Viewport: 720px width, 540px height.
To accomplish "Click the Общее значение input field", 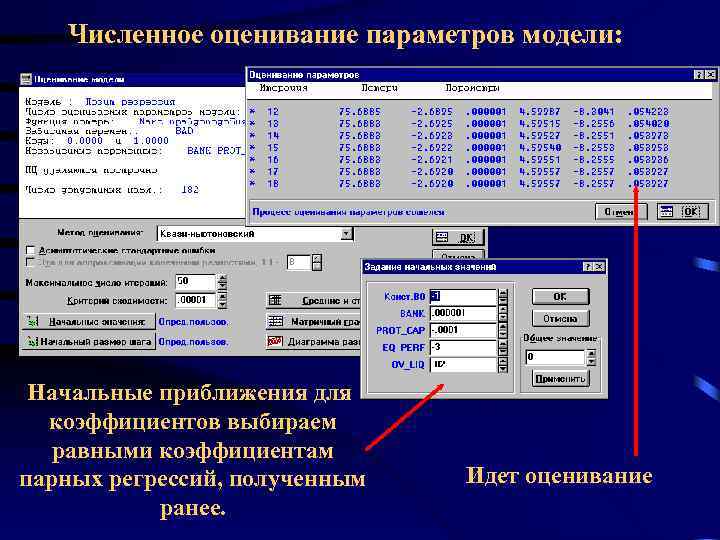I will [x=555, y=357].
